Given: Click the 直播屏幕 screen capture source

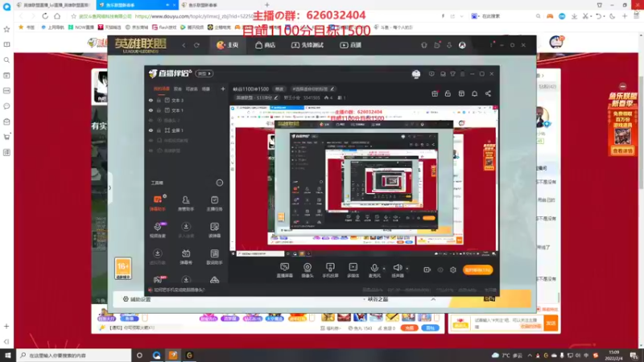Looking at the screenshot, I should (284, 270).
